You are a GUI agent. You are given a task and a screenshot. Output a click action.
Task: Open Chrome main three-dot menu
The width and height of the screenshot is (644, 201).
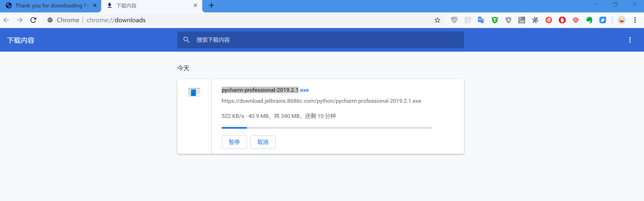[635, 20]
